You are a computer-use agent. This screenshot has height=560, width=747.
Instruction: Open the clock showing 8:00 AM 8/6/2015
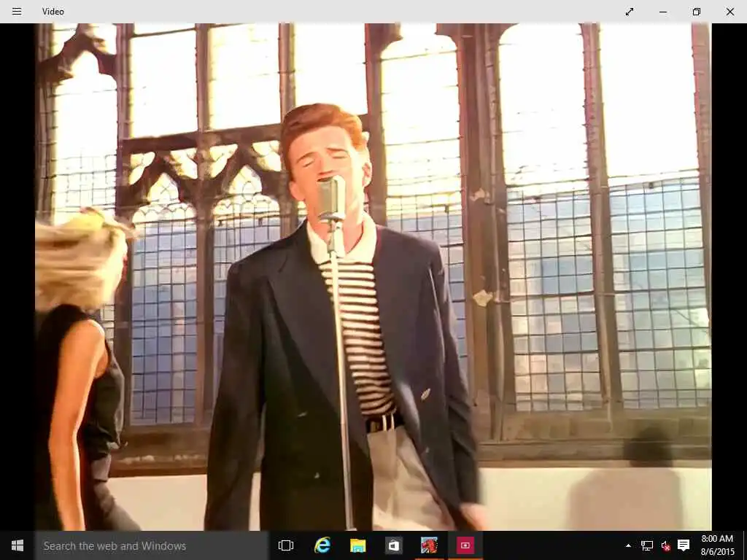coord(717,545)
